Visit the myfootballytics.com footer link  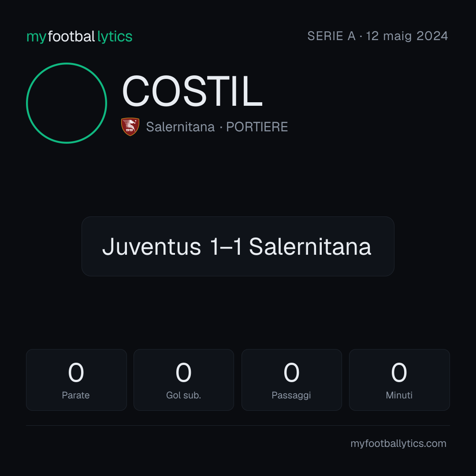tap(398, 443)
